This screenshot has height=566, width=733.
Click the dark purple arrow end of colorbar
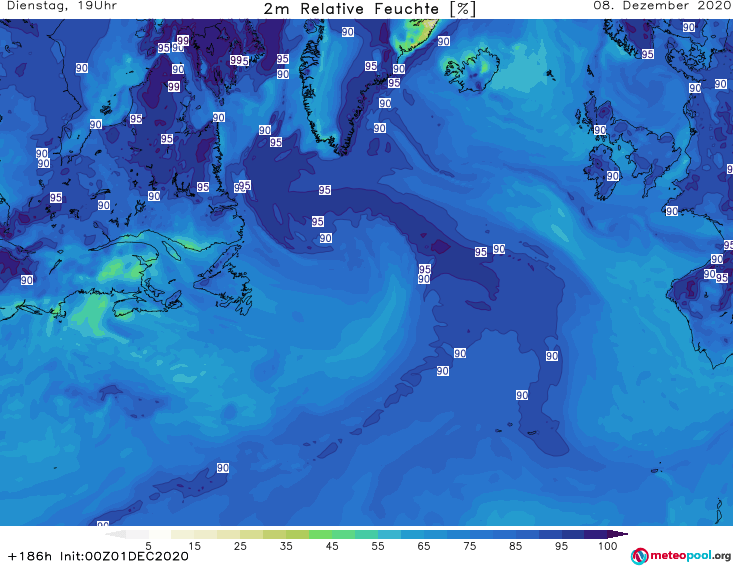point(618,534)
